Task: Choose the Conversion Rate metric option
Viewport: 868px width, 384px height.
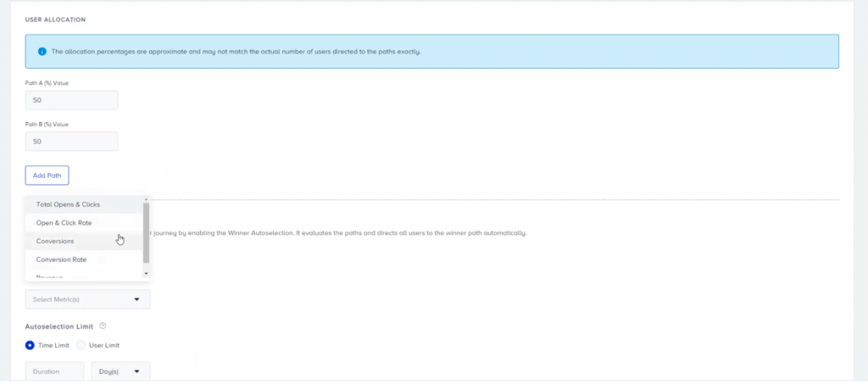Action: point(84,259)
